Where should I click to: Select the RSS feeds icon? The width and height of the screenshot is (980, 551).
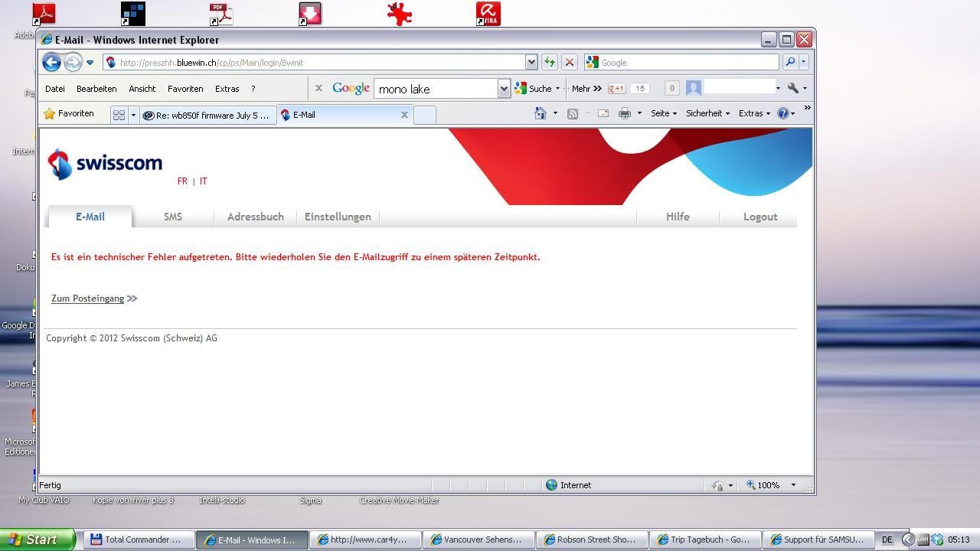pos(573,112)
